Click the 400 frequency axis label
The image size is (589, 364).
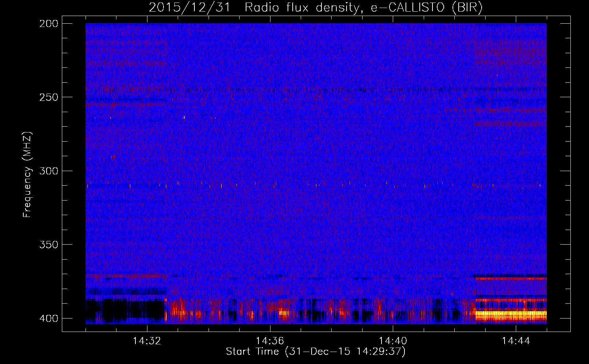click(x=48, y=318)
